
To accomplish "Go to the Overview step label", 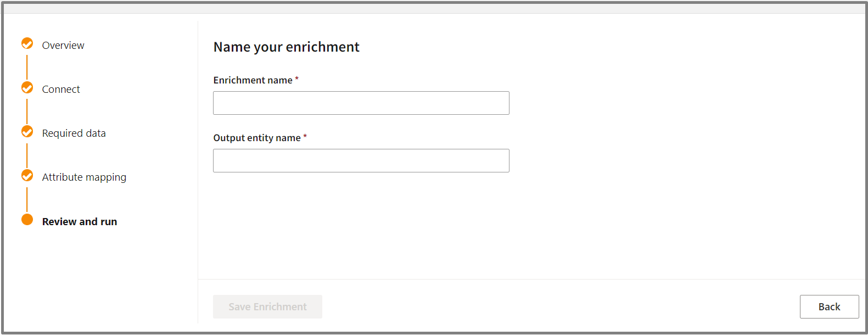I will coord(63,46).
